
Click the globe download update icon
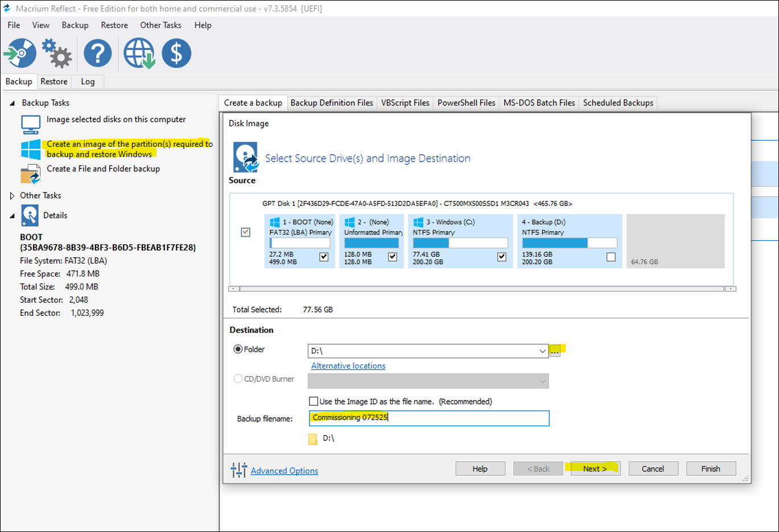point(139,53)
